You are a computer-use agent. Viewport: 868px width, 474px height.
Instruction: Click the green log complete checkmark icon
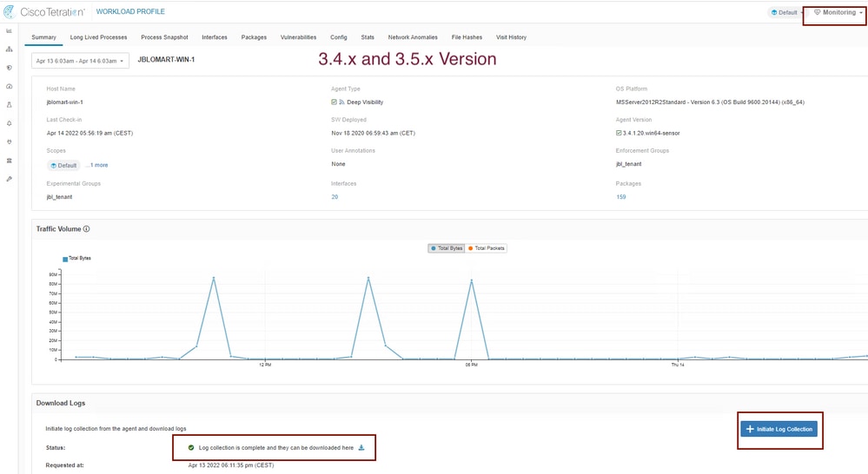point(191,447)
